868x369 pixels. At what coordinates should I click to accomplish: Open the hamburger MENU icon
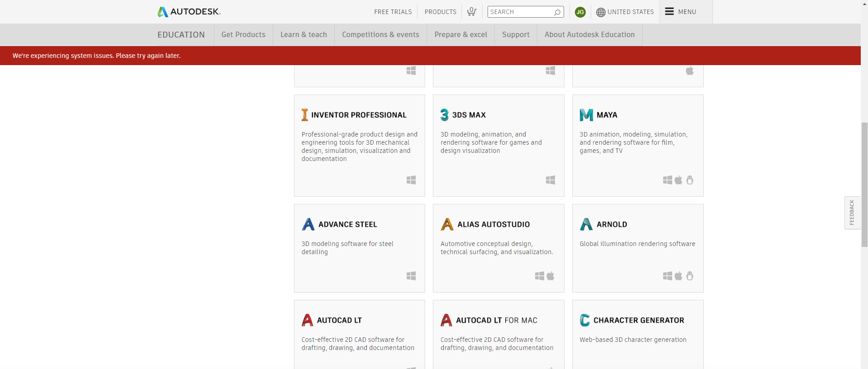669,11
